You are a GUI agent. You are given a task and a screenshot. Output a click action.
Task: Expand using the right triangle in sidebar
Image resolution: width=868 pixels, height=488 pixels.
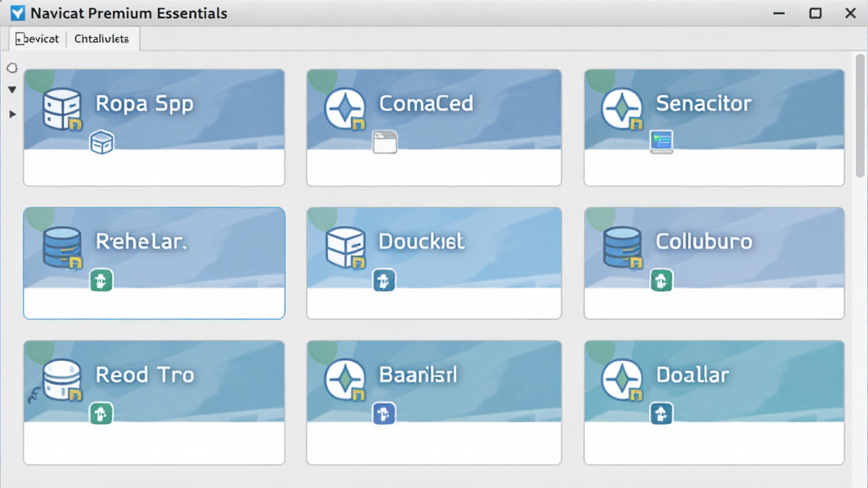coord(12,114)
